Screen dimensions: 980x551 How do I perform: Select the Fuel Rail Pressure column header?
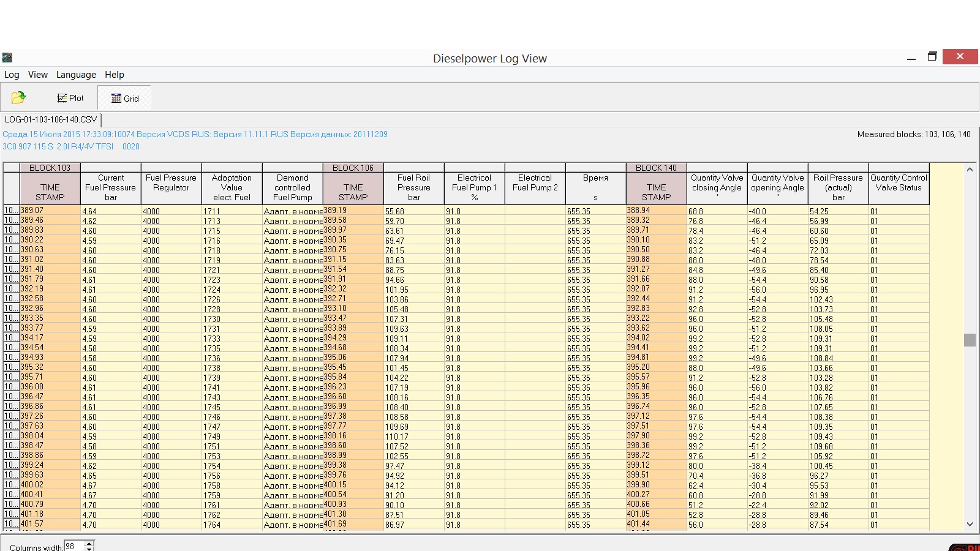point(413,187)
